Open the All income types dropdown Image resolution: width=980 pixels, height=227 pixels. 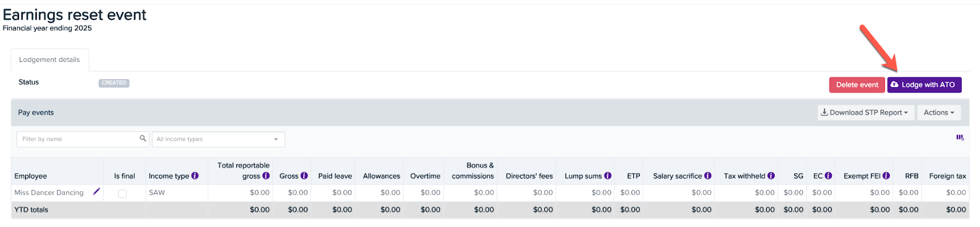pyautogui.click(x=218, y=139)
